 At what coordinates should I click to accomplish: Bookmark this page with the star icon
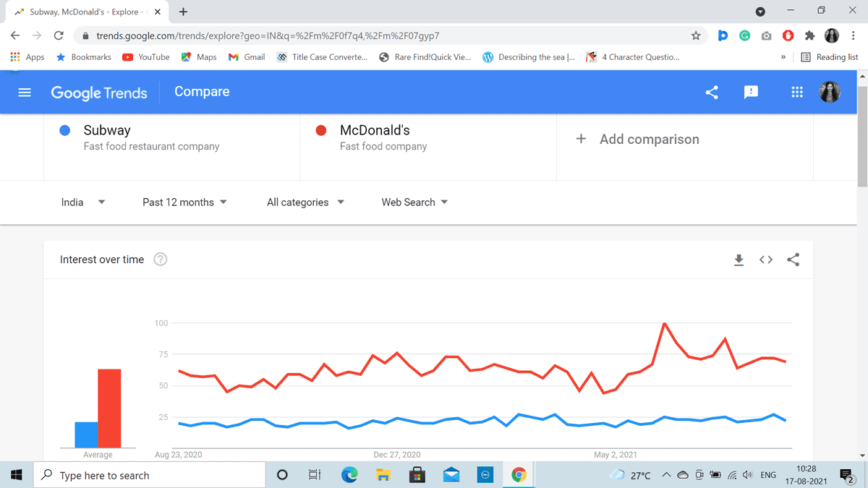tap(696, 35)
